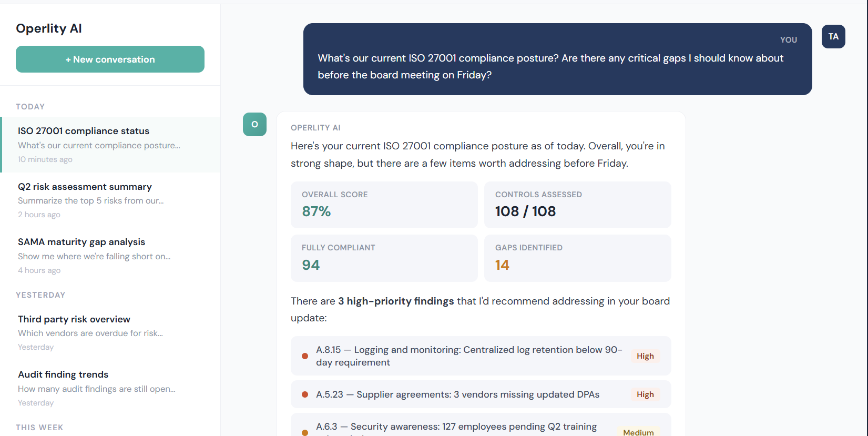Click 'Which vendors are overdue for risk…' preview
This screenshot has width=868, height=436.
tap(90, 333)
